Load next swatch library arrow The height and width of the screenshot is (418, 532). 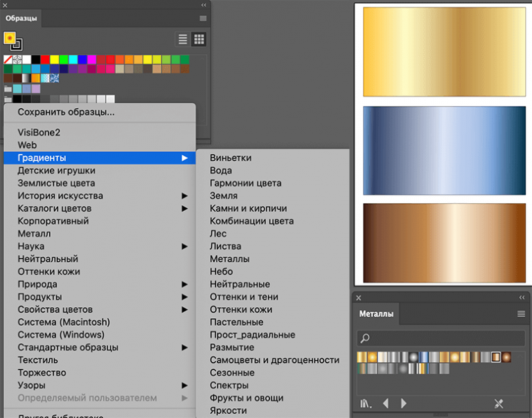click(404, 403)
